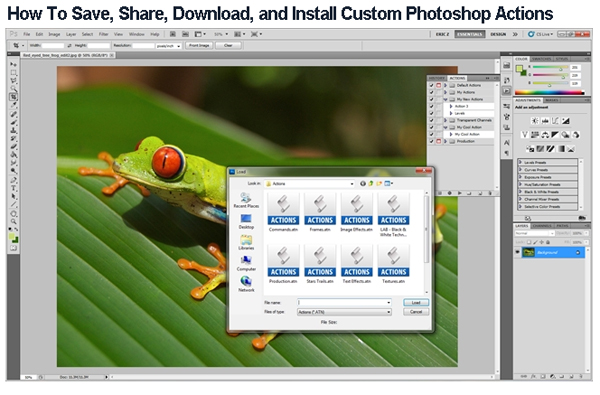
Task: Select the Lasso tool
Action: coord(13,80)
